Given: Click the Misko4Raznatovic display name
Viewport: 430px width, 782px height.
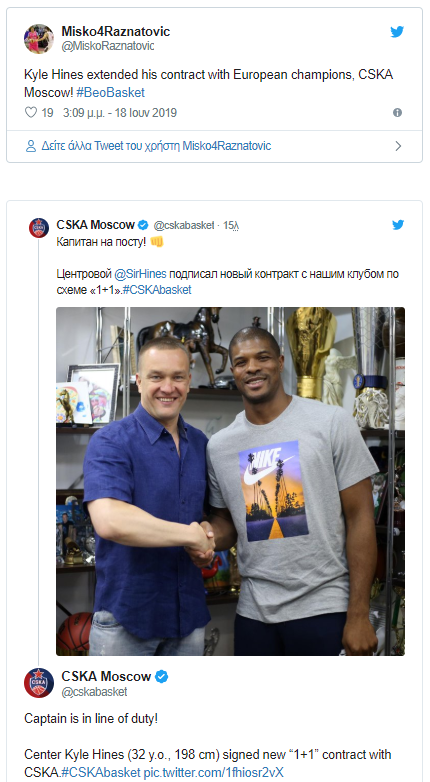Looking at the screenshot, I should pyautogui.click(x=116, y=32).
